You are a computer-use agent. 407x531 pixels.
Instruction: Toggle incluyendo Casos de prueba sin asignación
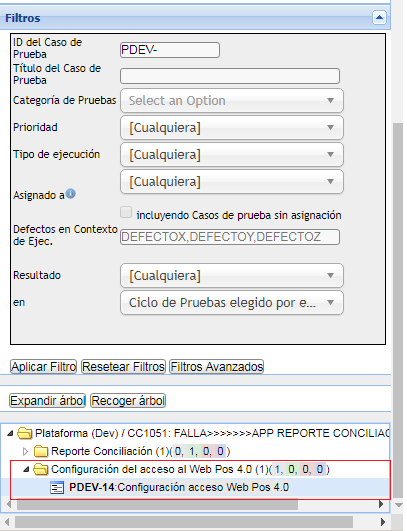[x=126, y=212]
